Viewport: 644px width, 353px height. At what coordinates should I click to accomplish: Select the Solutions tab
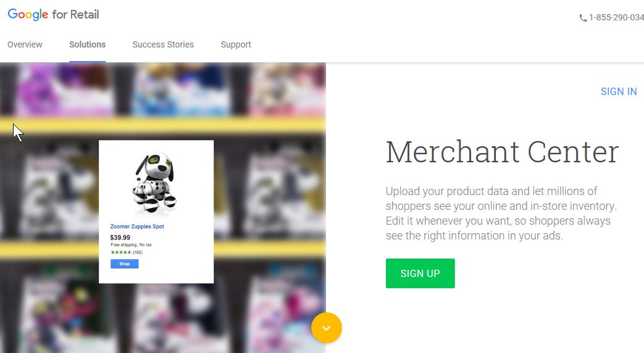87,44
